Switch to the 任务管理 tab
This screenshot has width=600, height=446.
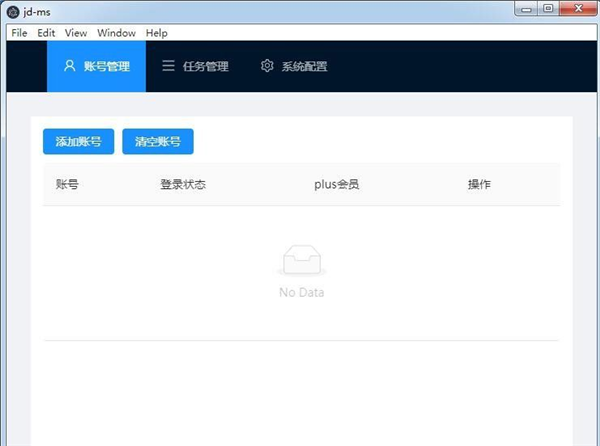(195, 66)
